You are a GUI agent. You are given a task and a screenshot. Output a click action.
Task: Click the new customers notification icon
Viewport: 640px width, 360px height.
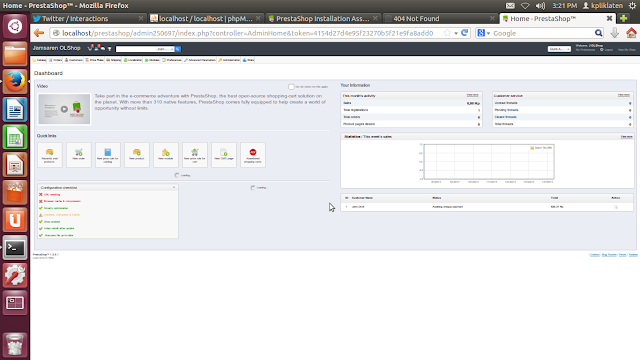[97, 48]
